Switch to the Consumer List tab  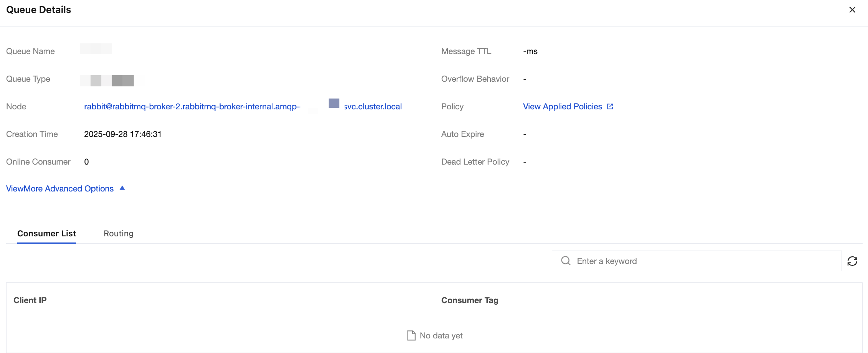46,234
